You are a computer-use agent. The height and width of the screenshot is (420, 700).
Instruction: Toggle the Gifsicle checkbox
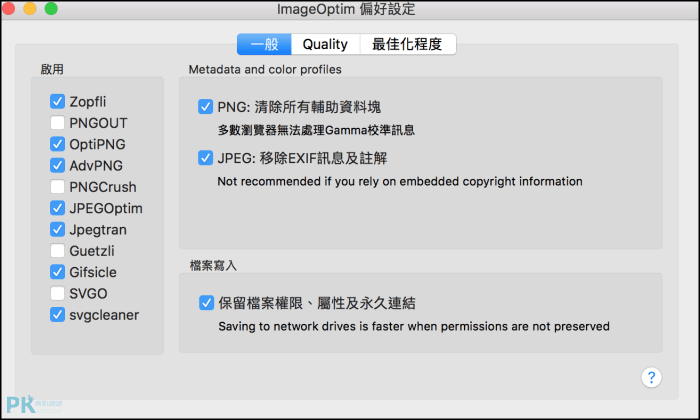pyautogui.click(x=57, y=272)
